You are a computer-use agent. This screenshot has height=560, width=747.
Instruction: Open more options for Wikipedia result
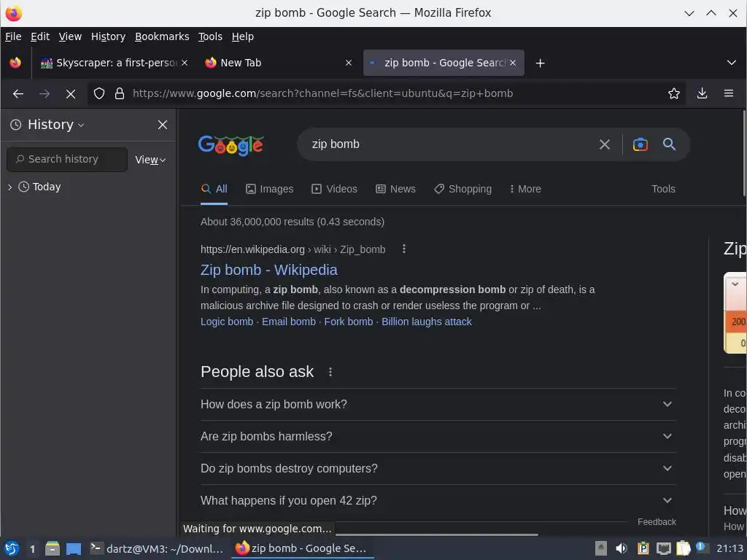click(404, 249)
